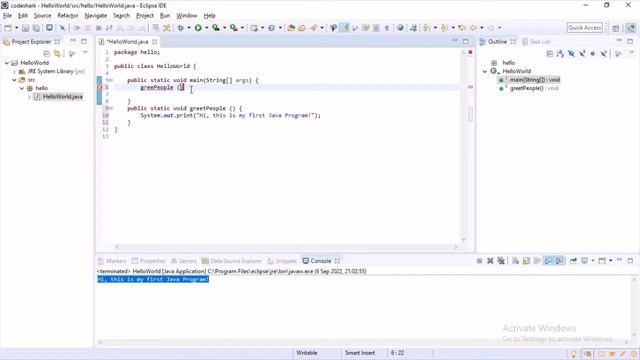The image size is (640, 360).
Task: Switch to Data Source Explorer tab
Action: (232, 261)
